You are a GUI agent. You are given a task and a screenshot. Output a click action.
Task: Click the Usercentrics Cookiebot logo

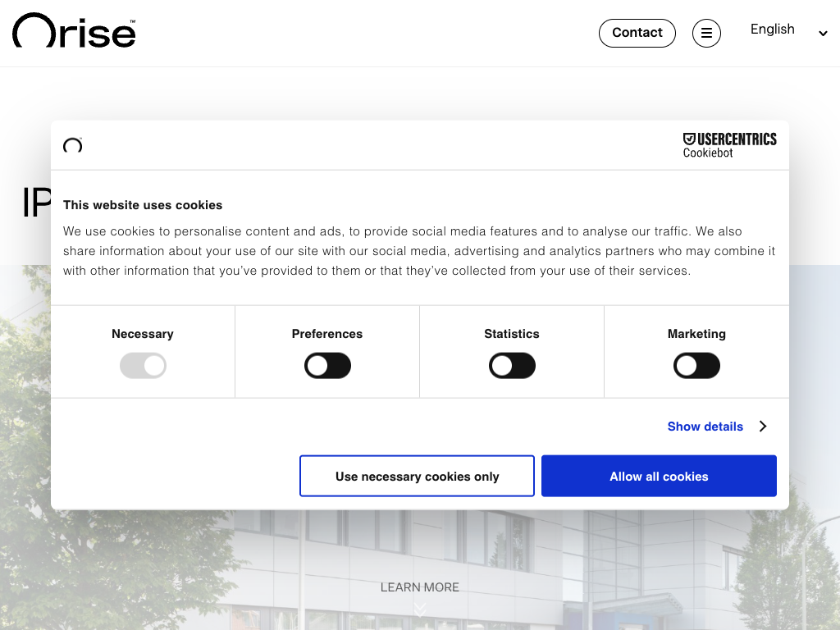pos(729,145)
